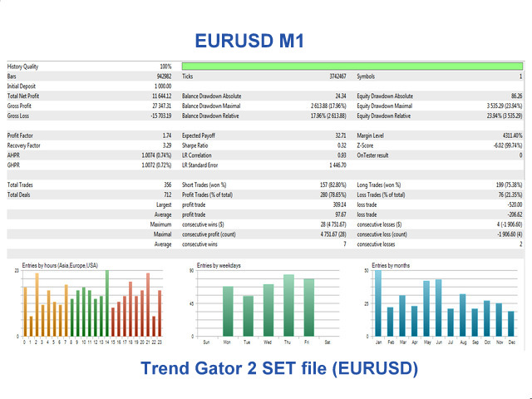Image resolution: width=532 pixels, height=399 pixels.
Task: Click the hour 2 bar in hours chart
Action: (37, 305)
